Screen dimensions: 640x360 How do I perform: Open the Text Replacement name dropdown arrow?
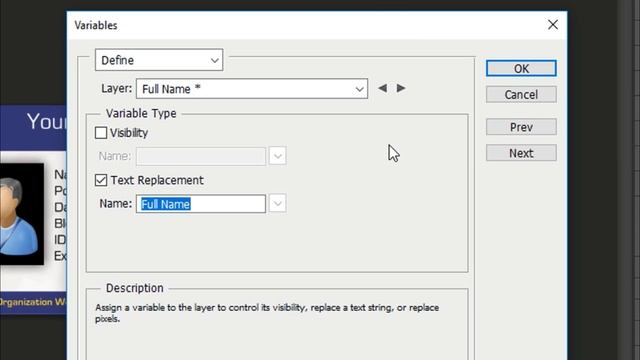click(x=278, y=204)
